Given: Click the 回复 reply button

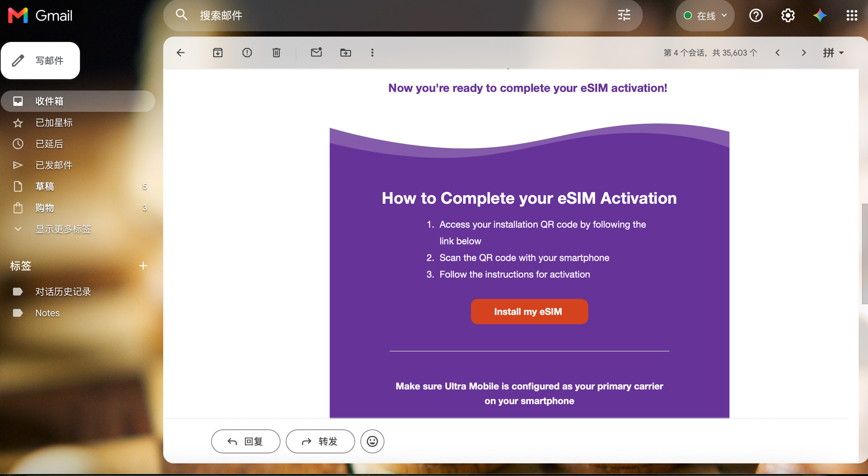Looking at the screenshot, I should (245, 441).
